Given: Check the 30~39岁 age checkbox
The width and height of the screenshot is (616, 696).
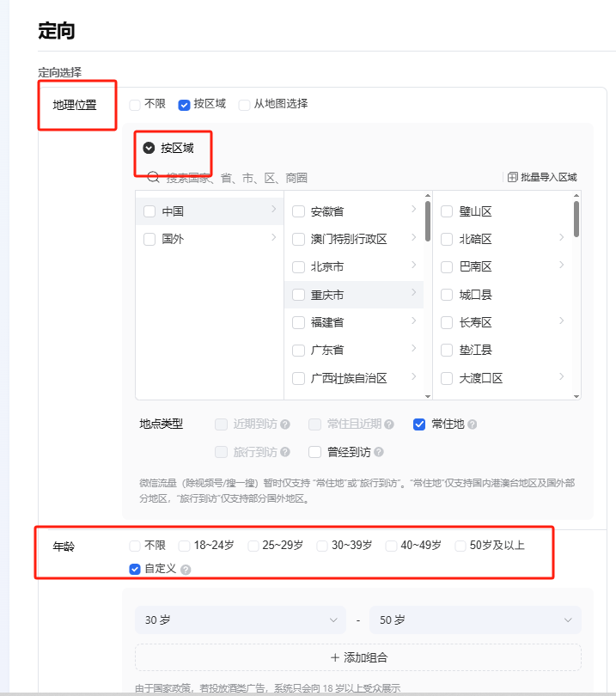Looking at the screenshot, I should click(x=322, y=546).
